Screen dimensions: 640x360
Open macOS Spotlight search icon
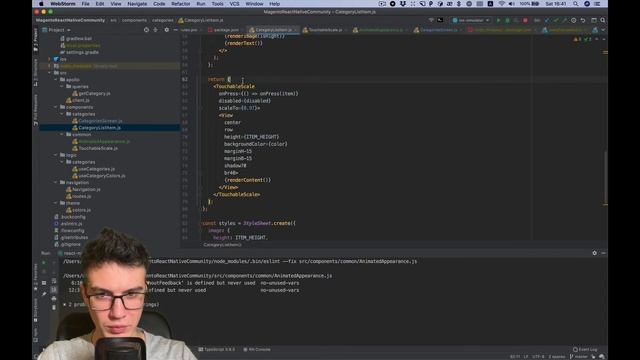pyautogui.click(x=576, y=4)
